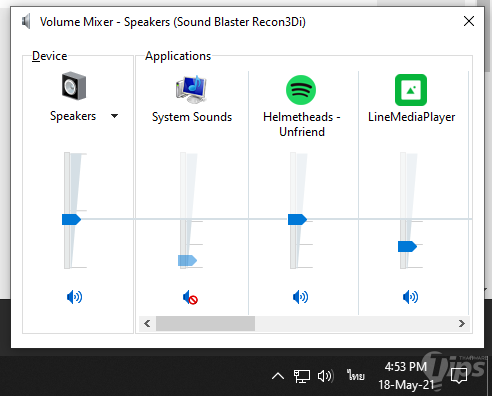Click the Speakers volume slider handle
492x396 pixels.
pos(71,219)
